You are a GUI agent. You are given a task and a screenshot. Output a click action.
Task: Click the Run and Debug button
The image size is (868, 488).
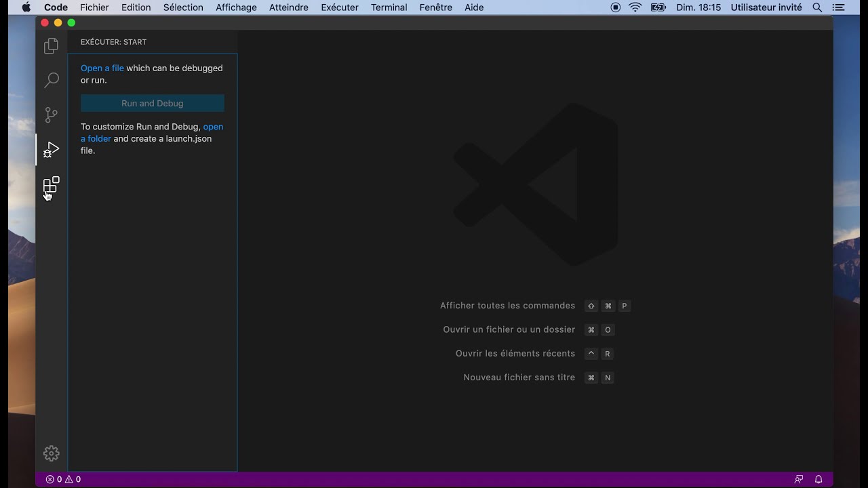[x=153, y=103]
